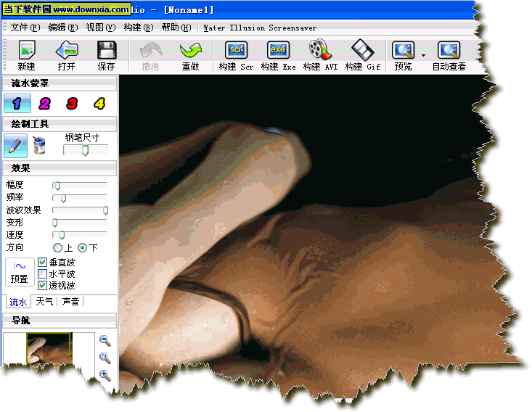Select the 上 direction radio button

pos(58,248)
